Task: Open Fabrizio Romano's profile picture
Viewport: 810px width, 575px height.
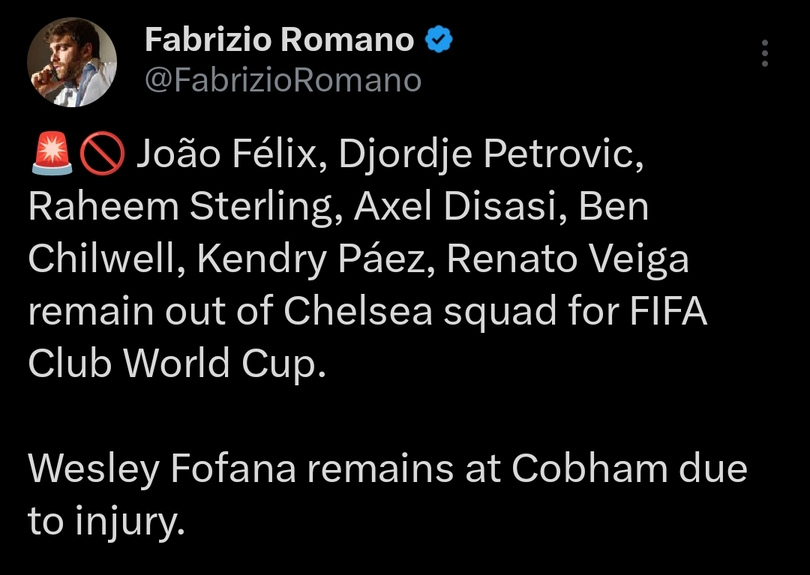Action: pos(72,62)
